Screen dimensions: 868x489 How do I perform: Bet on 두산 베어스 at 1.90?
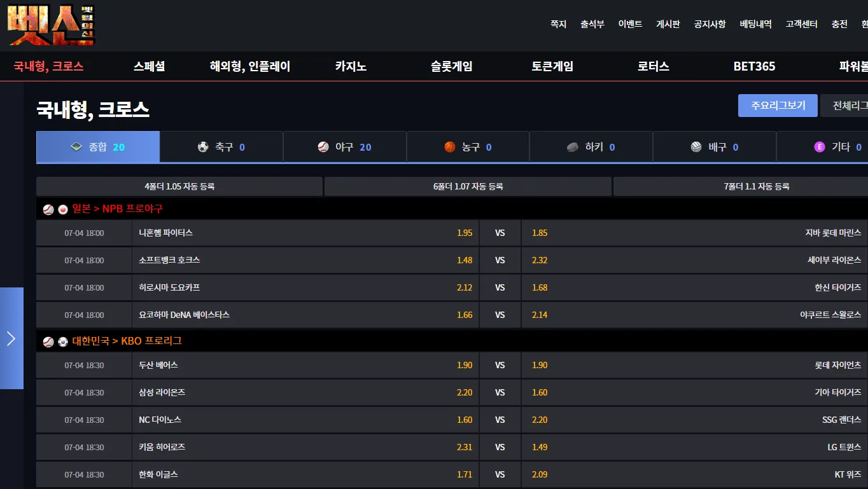[x=305, y=365]
